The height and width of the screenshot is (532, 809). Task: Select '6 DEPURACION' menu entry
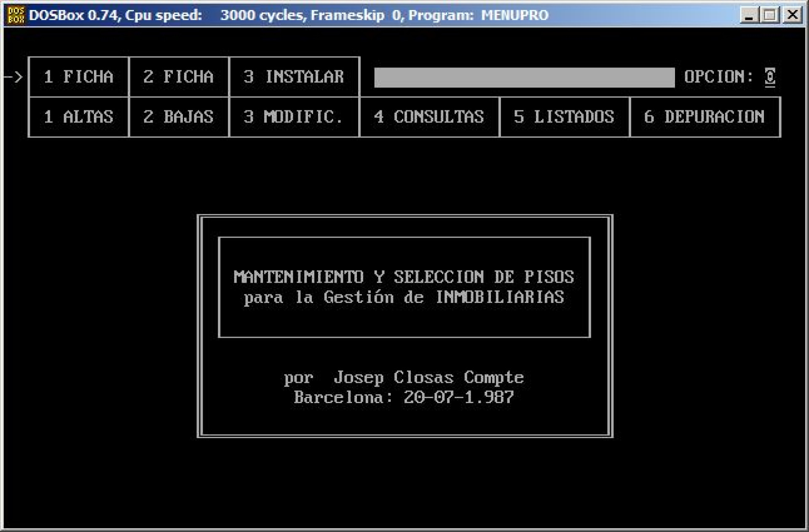point(705,117)
